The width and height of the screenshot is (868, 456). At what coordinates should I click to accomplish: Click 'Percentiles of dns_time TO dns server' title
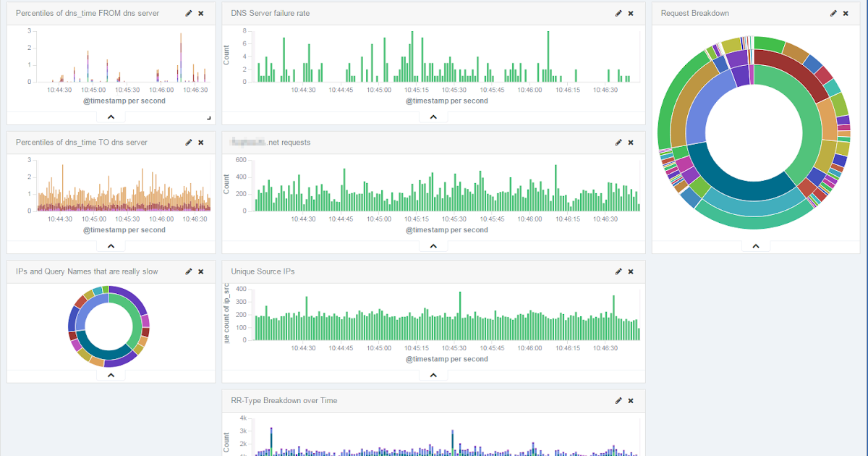pyautogui.click(x=82, y=142)
